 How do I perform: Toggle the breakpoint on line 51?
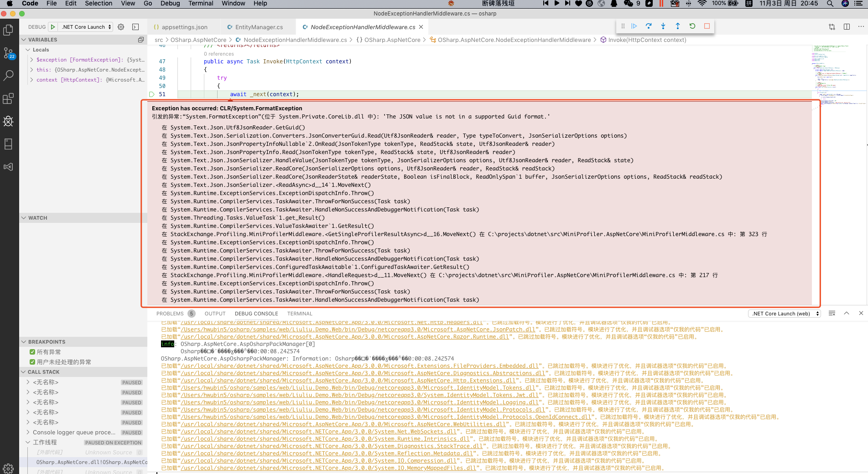click(x=152, y=94)
